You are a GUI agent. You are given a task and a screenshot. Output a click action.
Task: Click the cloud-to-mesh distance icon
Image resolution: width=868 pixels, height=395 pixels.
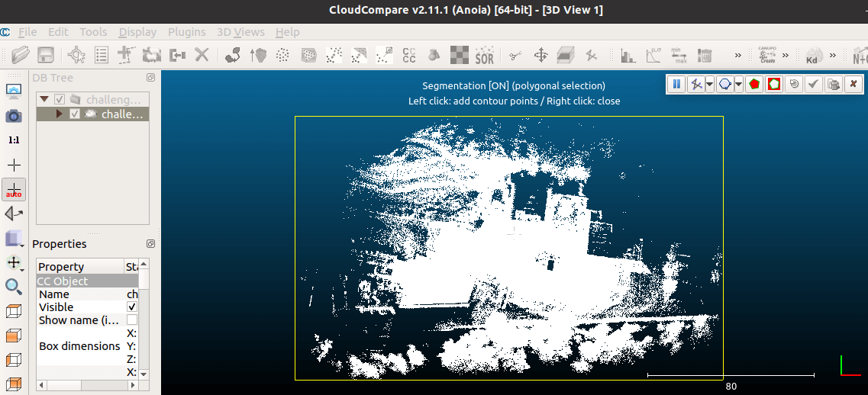point(359,55)
